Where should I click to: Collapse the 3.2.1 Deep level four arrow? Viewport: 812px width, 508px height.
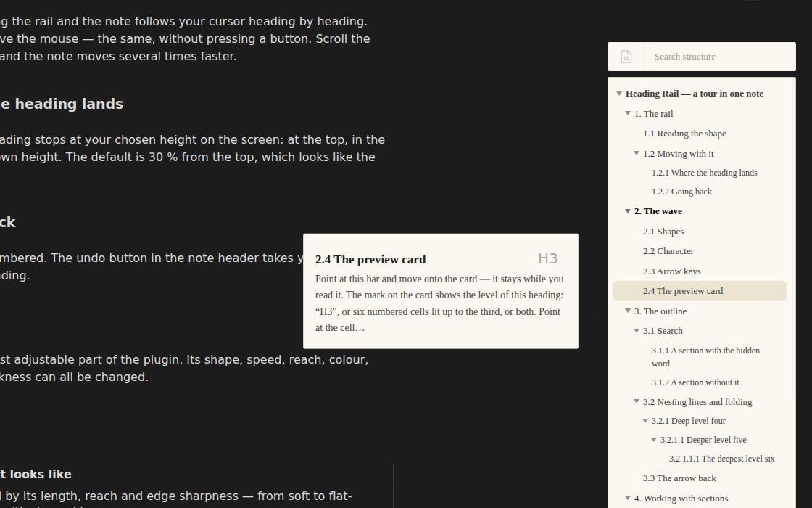[645, 421]
